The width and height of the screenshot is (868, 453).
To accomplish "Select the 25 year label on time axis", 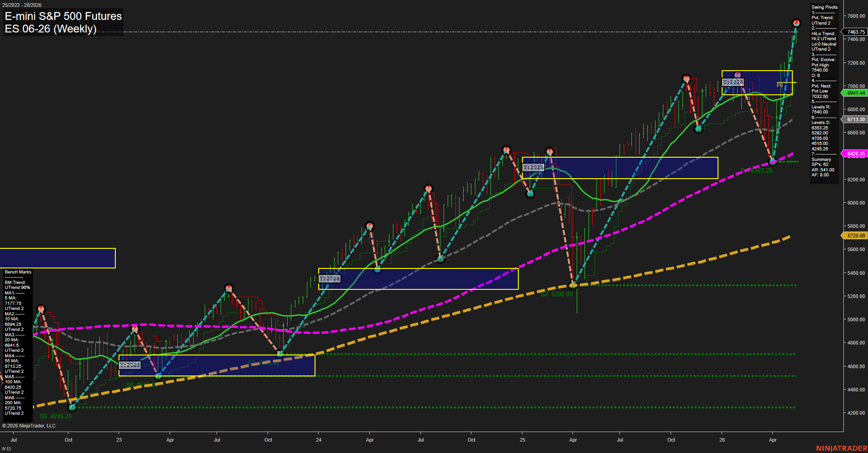I will 522,440.
